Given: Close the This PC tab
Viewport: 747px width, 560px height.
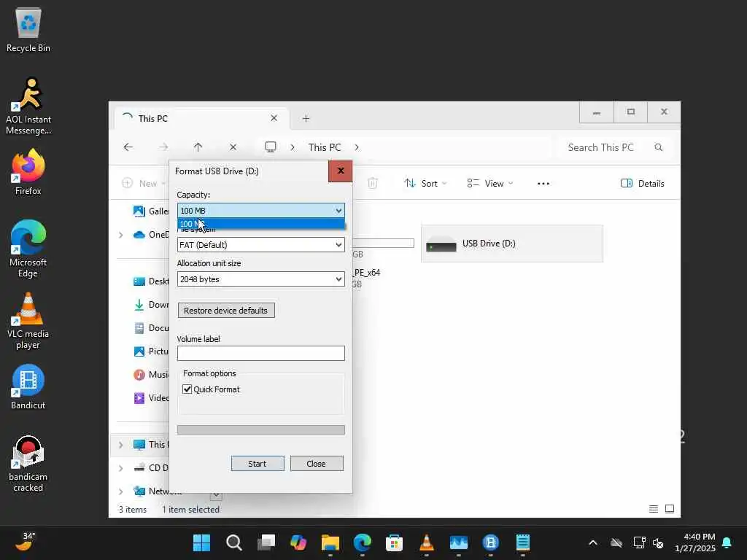Looking at the screenshot, I should pyautogui.click(x=274, y=118).
